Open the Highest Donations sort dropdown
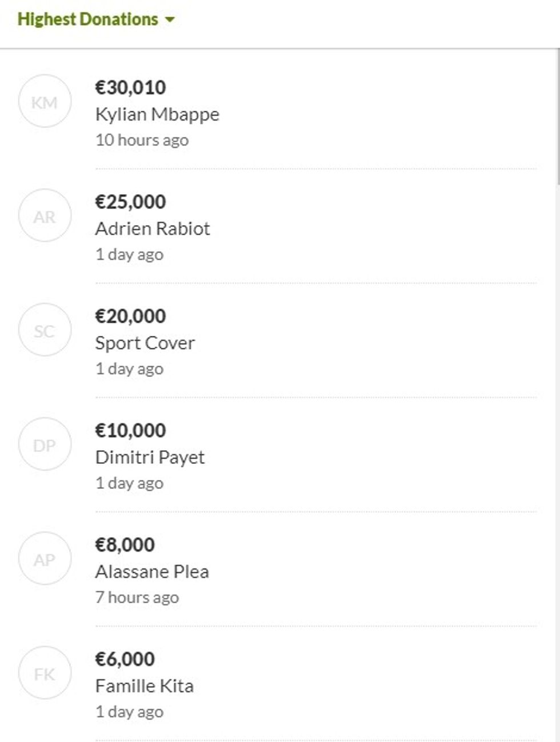The image size is (560, 742). tap(88, 19)
